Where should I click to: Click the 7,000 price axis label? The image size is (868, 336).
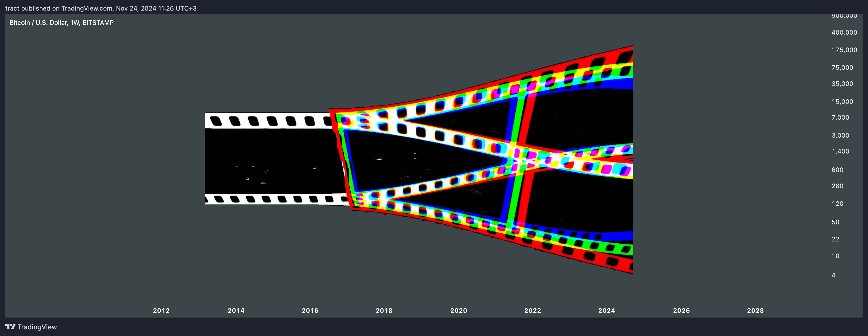pos(840,117)
